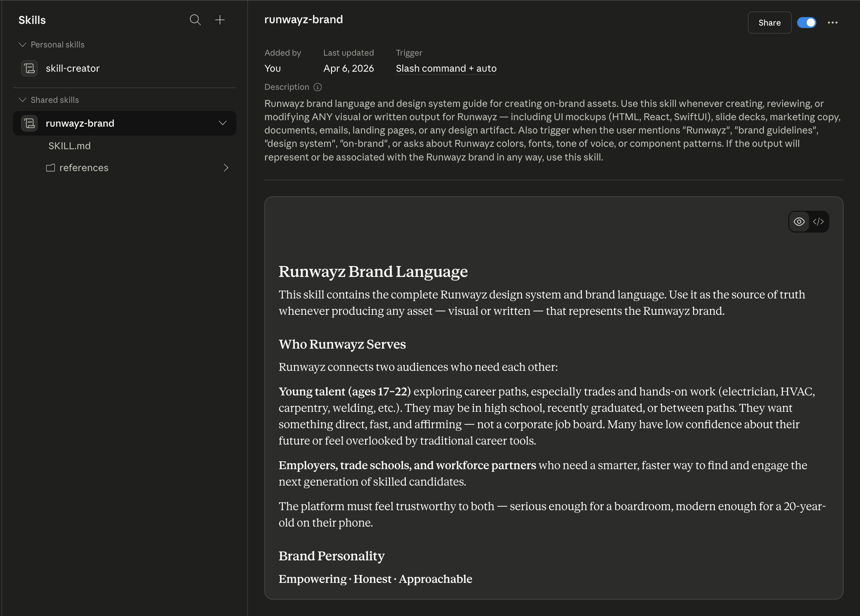The height and width of the screenshot is (616, 860).
Task: Disable the runwayz-brand skill toggle
Action: coord(806,23)
